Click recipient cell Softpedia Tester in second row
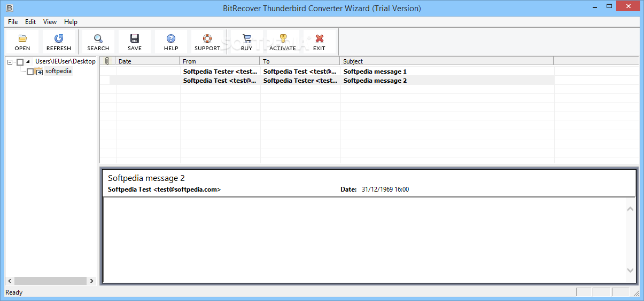Viewport: 644px width, 301px height. pos(300,81)
